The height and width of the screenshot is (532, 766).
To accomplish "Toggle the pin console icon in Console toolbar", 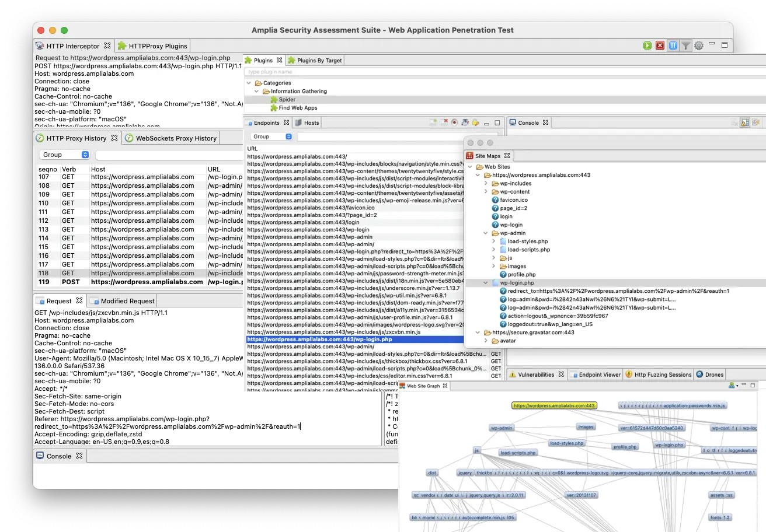I will [x=745, y=123].
